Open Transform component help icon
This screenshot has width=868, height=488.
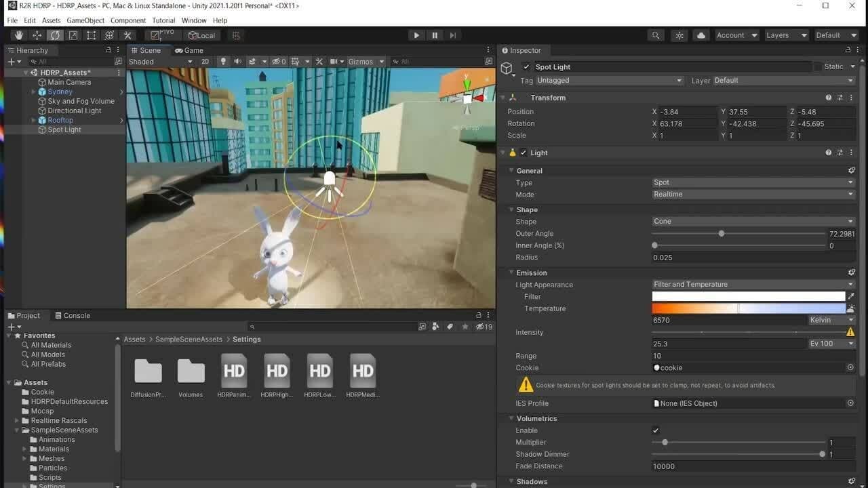(829, 98)
